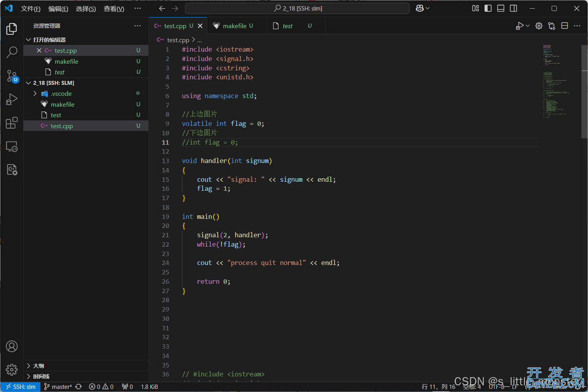This screenshot has width=588, height=392.
Task: Toggle the bottom panel
Action: [501, 8]
